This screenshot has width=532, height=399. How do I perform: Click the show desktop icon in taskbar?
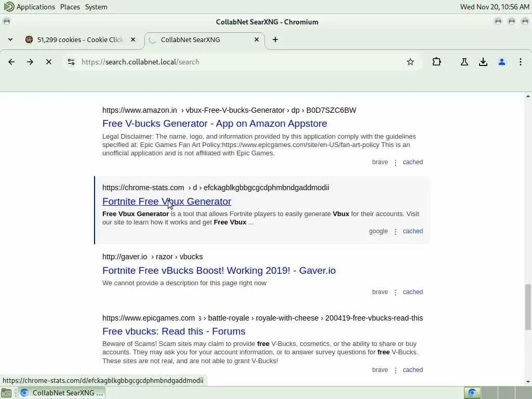tap(6, 393)
